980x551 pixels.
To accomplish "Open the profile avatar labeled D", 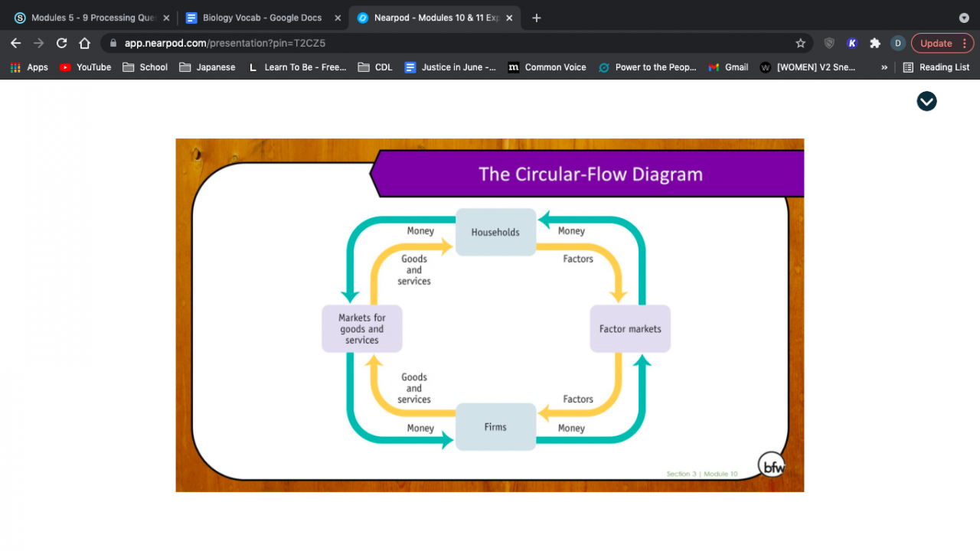I will click(x=898, y=44).
